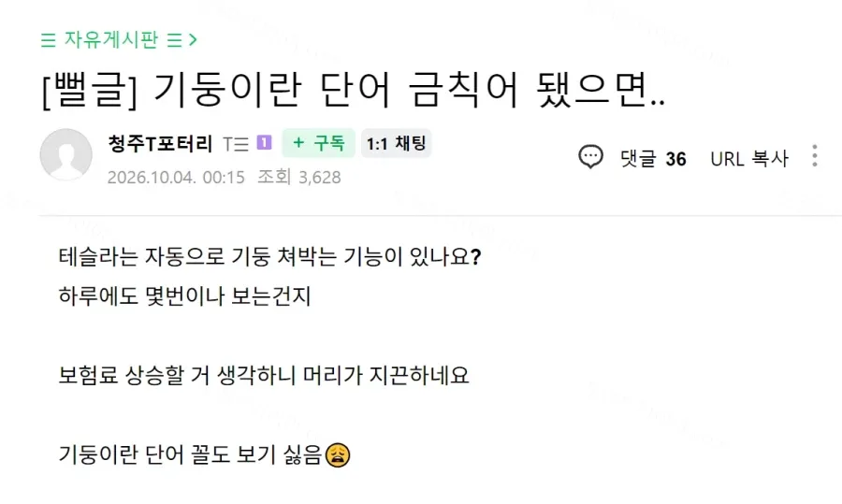This screenshot has width=842, height=504.
Task: Click the list icon right of 자유게시판
Action: (x=175, y=40)
